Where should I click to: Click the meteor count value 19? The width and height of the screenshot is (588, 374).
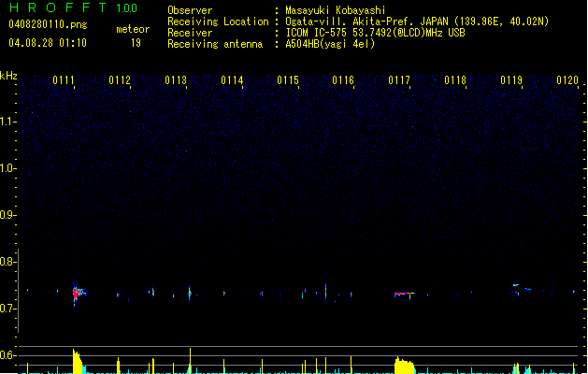click(136, 43)
